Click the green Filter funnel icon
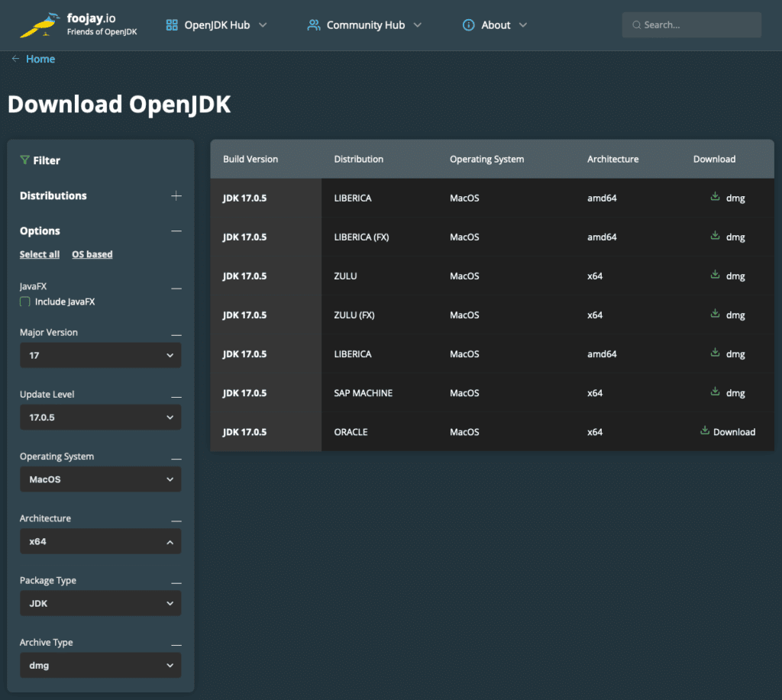Viewport: 782px width, 700px height. (24, 160)
